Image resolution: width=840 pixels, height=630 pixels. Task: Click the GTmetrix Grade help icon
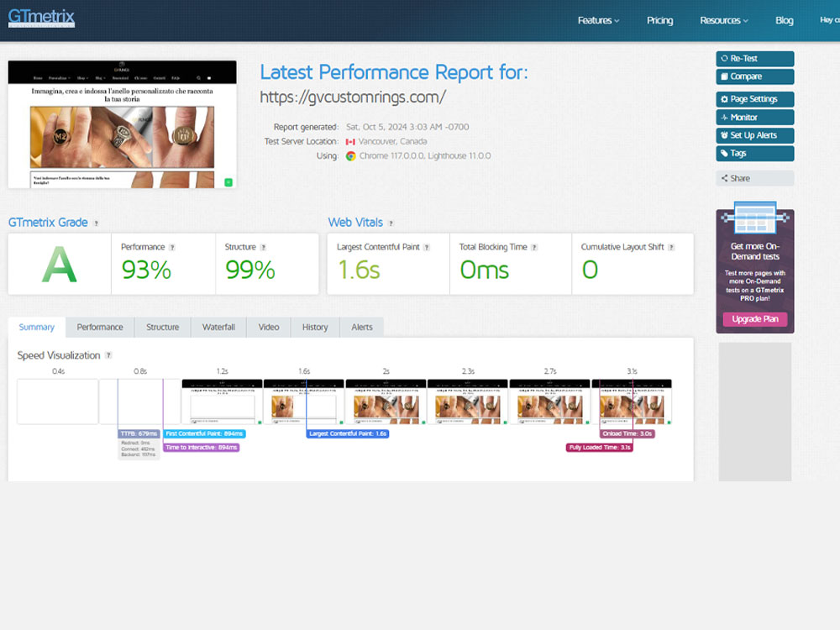(97, 223)
